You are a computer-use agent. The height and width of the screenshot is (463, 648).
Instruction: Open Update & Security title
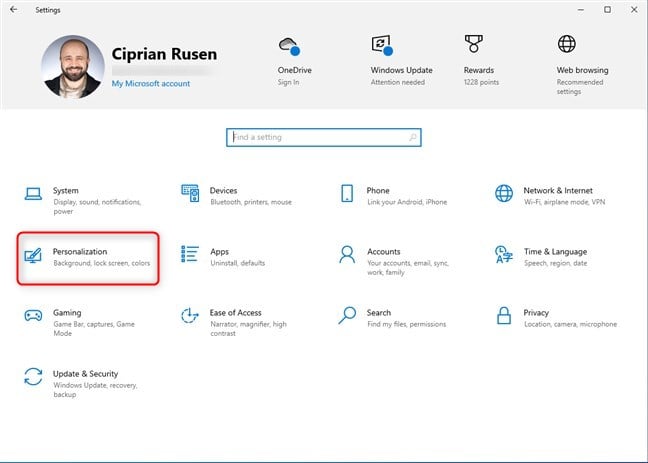tap(86, 374)
